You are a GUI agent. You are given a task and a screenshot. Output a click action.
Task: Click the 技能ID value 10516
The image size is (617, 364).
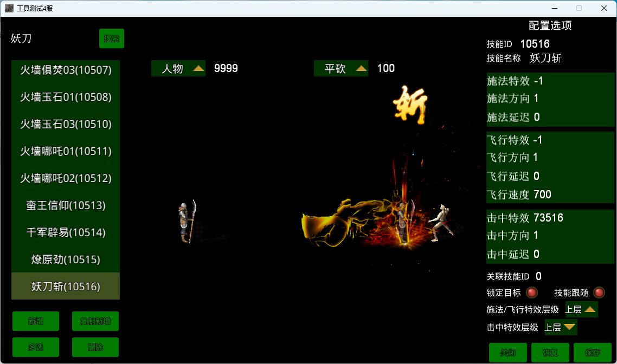[535, 44]
